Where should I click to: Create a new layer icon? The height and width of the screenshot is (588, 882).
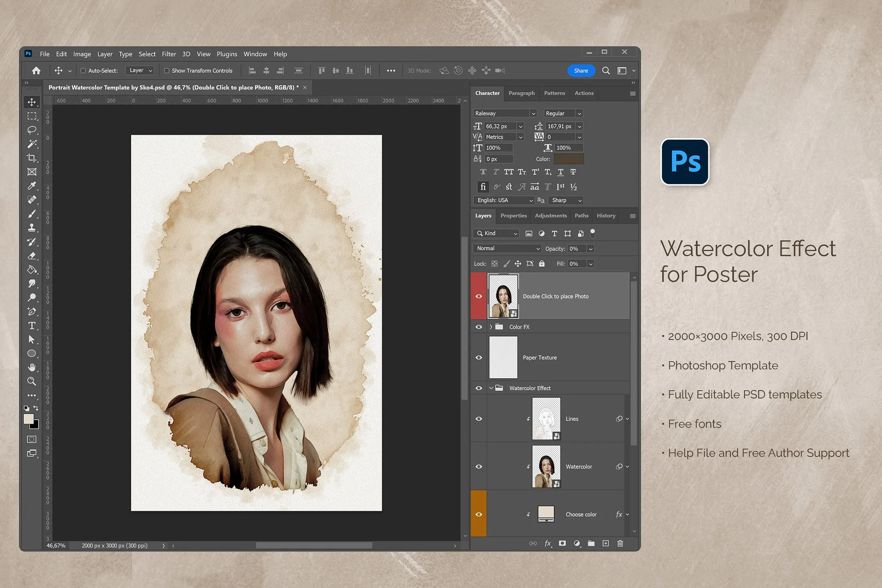click(606, 543)
